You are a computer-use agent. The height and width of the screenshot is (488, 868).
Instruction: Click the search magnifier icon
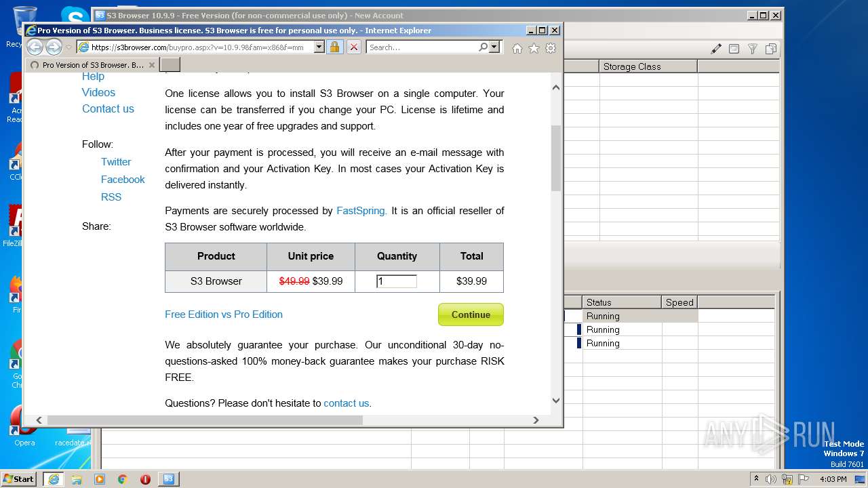(483, 47)
